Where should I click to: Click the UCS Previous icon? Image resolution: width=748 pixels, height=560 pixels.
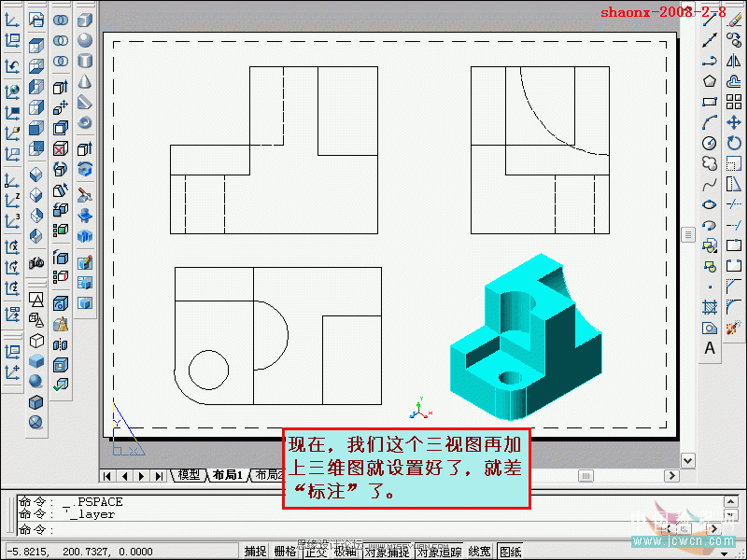coord(12,65)
